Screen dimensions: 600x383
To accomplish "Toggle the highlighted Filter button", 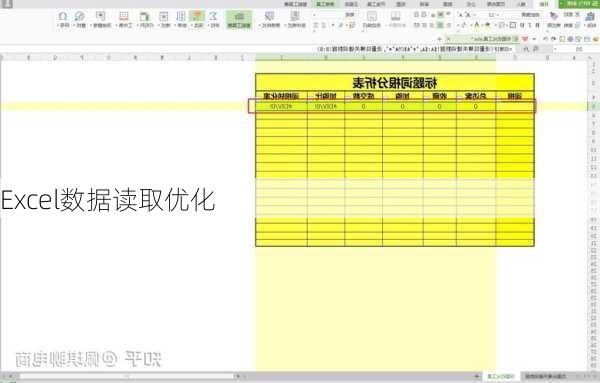I will pos(197,19).
